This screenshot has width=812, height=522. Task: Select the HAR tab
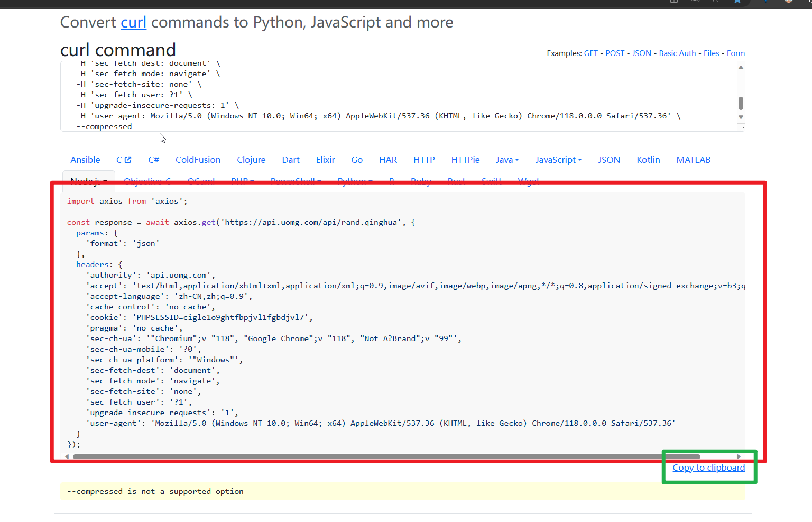388,160
